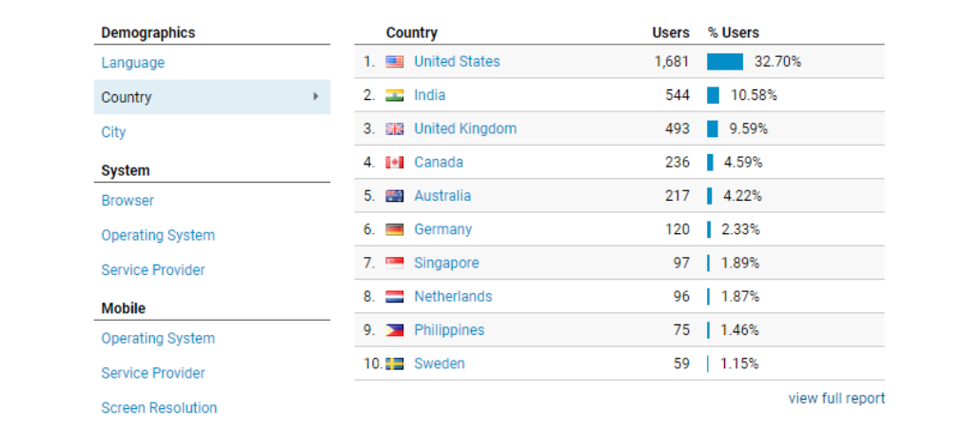Click the Singapore flag icon
This screenshot has width=980, height=432.
pos(394,264)
